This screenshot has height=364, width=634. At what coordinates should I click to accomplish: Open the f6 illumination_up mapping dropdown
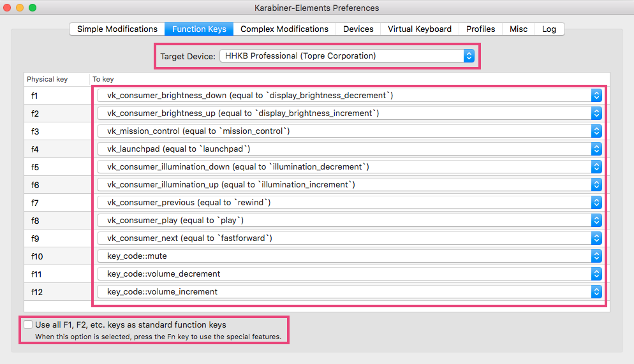(350, 185)
